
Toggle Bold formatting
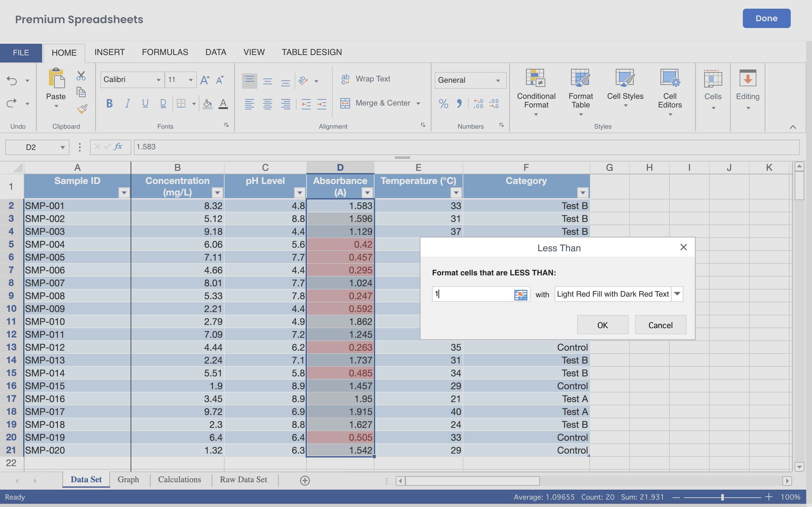[x=109, y=104]
